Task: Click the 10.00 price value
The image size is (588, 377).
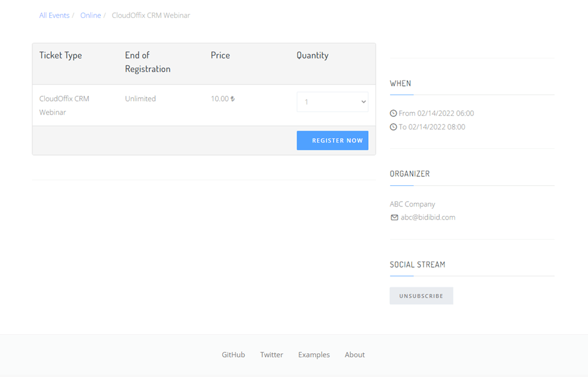Action: tap(223, 99)
